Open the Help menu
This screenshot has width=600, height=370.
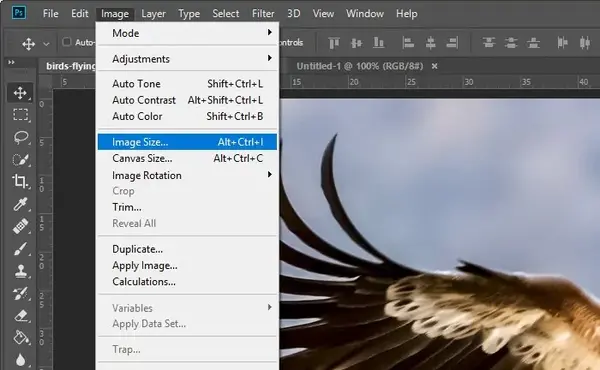[x=407, y=14]
